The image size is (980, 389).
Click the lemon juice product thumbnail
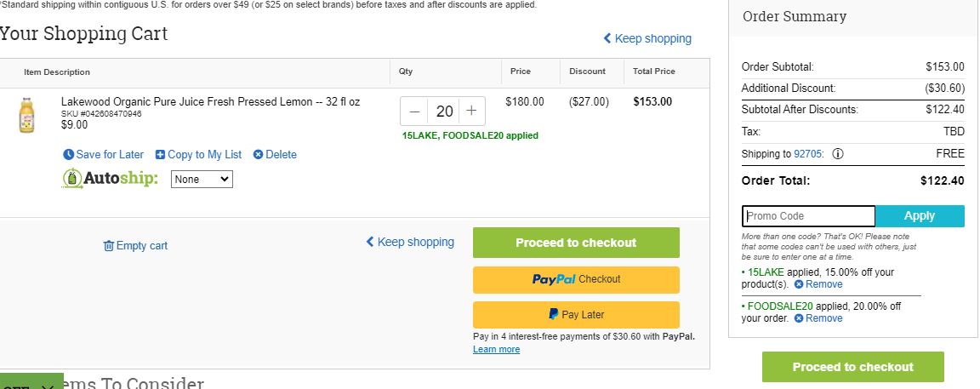27,115
